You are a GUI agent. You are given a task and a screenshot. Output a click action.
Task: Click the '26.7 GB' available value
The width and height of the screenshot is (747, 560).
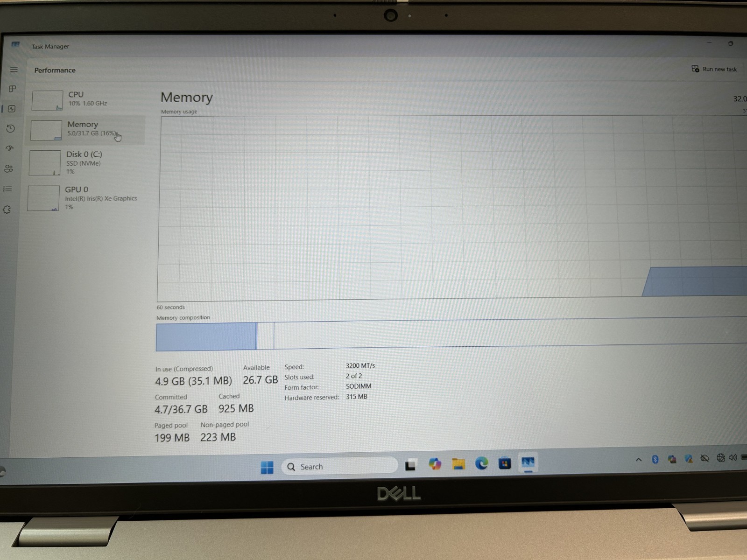(260, 380)
